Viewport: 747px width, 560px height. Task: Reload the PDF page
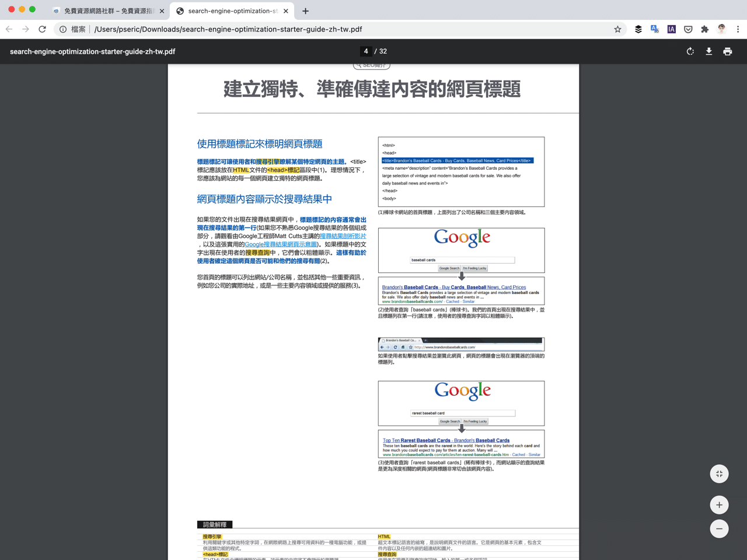42,29
